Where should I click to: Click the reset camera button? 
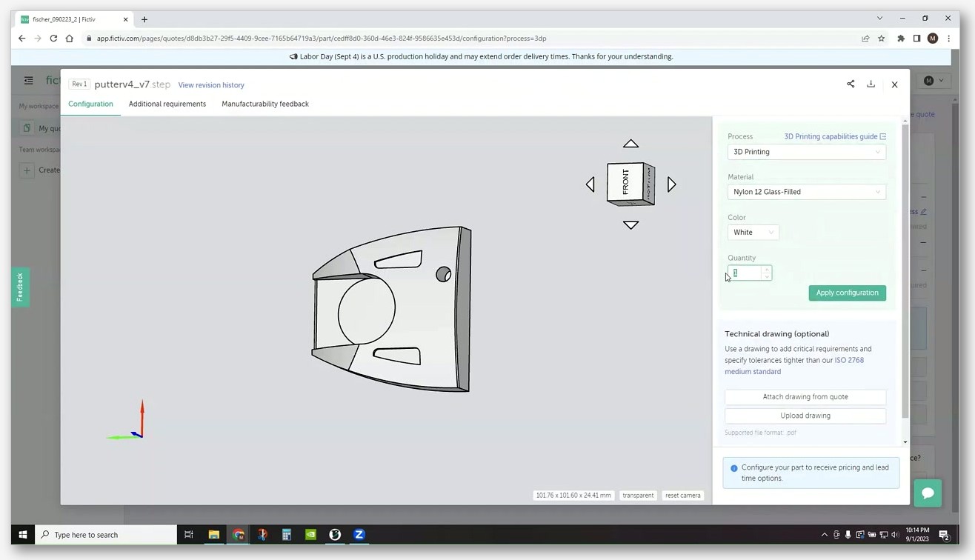pos(682,496)
